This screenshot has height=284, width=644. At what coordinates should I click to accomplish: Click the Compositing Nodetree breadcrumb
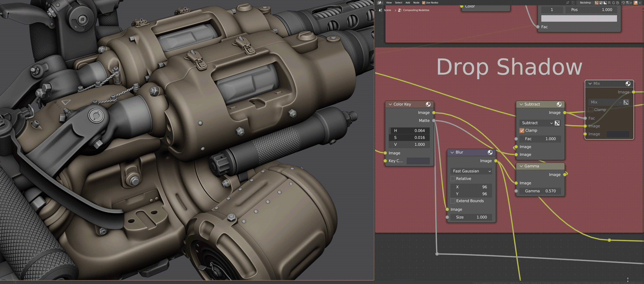tap(416, 10)
